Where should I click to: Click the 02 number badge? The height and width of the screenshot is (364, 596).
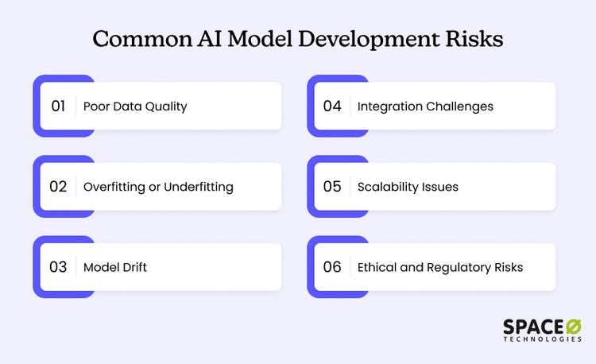point(58,187)
